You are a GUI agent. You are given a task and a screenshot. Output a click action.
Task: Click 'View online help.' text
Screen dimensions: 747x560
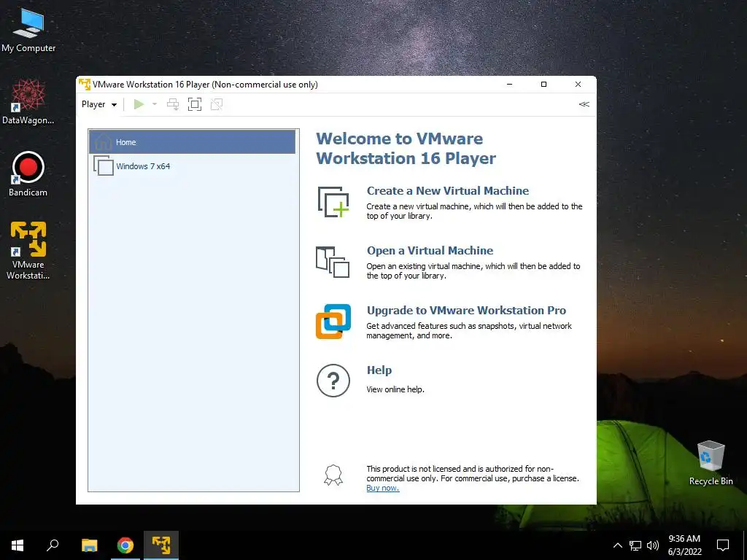[395, 389]
